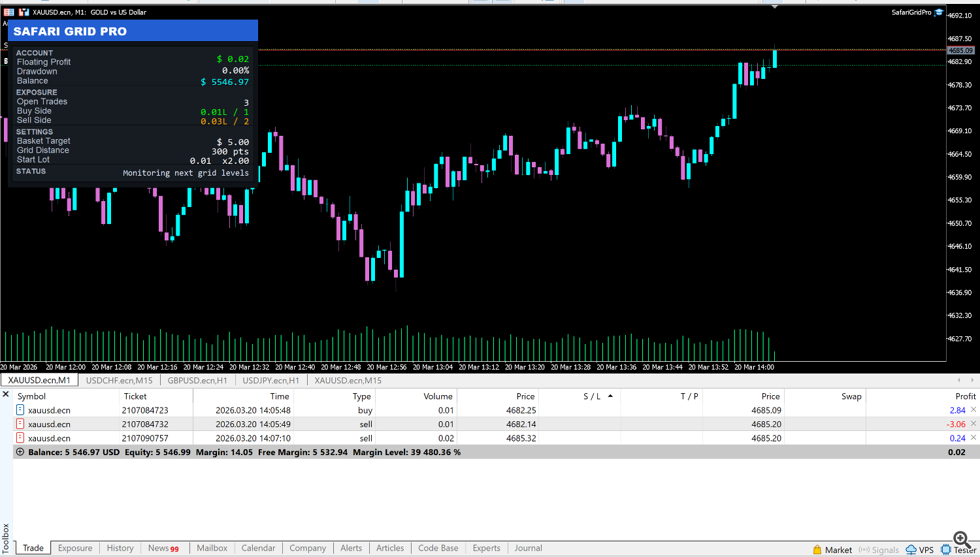Click the SafariGridPro EA icon at chart top-right

(x=939, y=12)
